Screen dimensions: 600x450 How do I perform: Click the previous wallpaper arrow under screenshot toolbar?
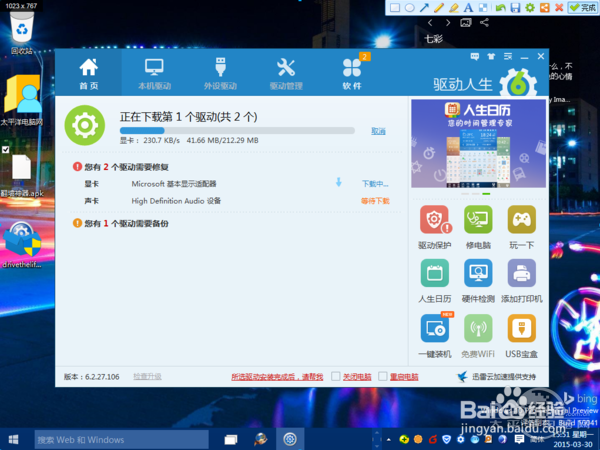coord(430,23)
